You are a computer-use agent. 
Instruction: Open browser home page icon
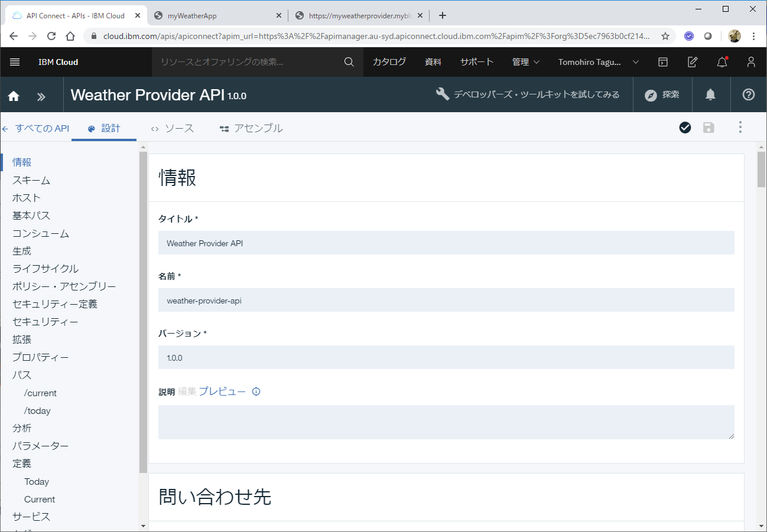pos(70,36)
